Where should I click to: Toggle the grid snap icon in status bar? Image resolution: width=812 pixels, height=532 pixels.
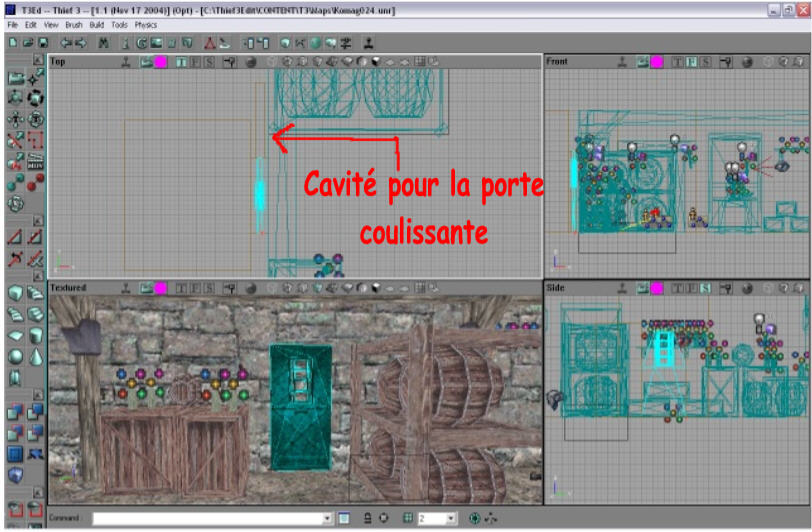408,518
